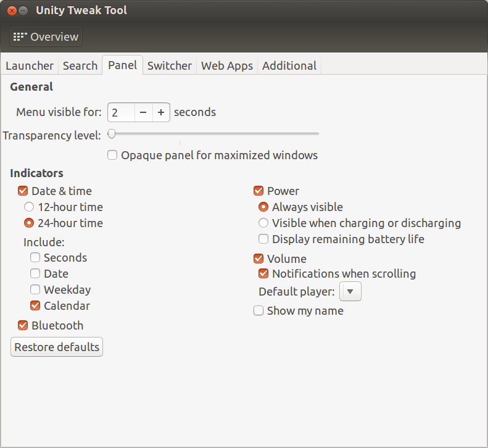Switch to the Launcher tab
This screenshot has height=448, width=488.
click(x=30, y=65)
